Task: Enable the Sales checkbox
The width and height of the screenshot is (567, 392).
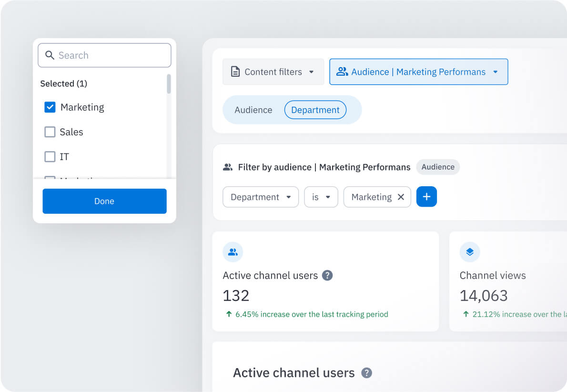Action: pyautogui.click(x=50, y=132)
